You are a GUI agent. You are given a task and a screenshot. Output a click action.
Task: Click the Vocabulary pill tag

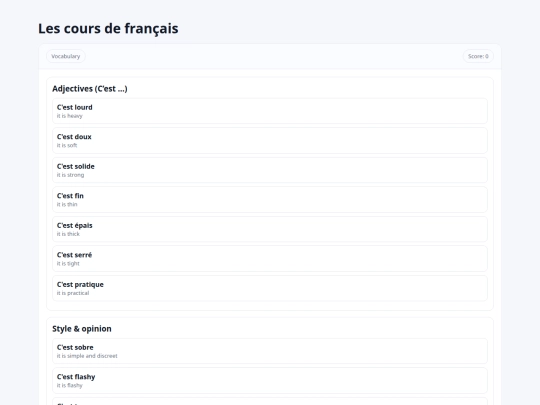point(65,56)
